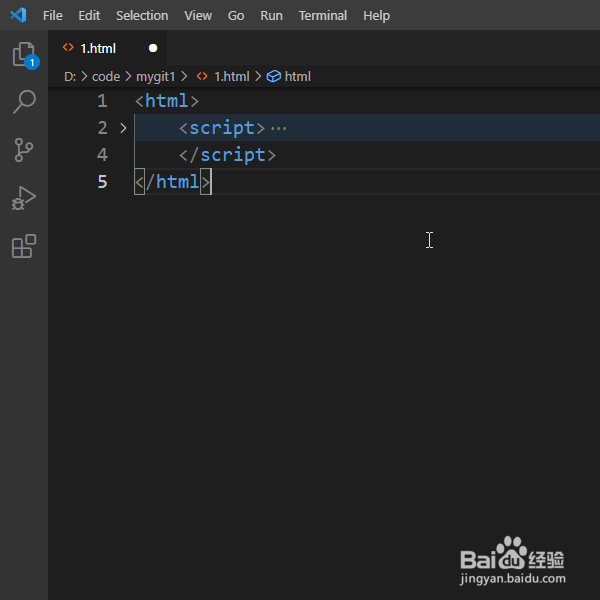This screenshot has height=600, width=600.
Task: Open the Run menu
Action: pyautogui.click(x=271, y=16)
